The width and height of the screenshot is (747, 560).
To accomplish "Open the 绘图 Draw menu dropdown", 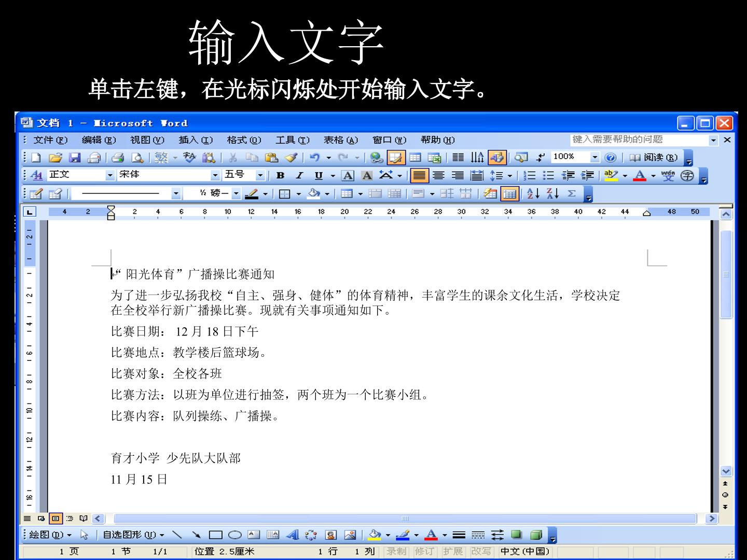I will pos(50,535).
